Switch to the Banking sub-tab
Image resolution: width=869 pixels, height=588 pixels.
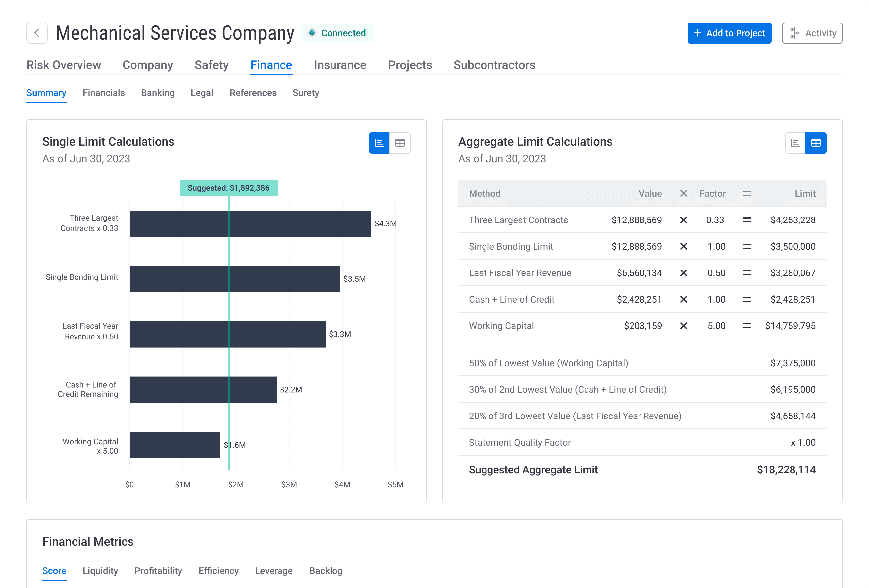click(158, 93)
